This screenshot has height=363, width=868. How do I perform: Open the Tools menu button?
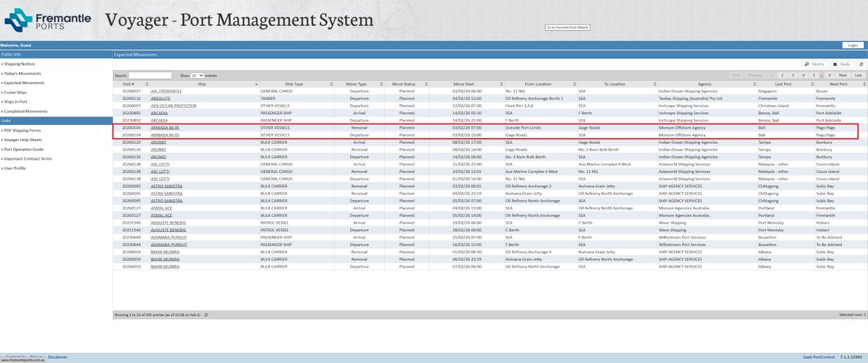pos(841,64)
